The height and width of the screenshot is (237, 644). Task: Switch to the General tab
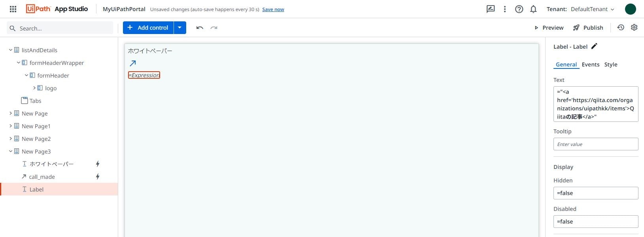point(566,64)
